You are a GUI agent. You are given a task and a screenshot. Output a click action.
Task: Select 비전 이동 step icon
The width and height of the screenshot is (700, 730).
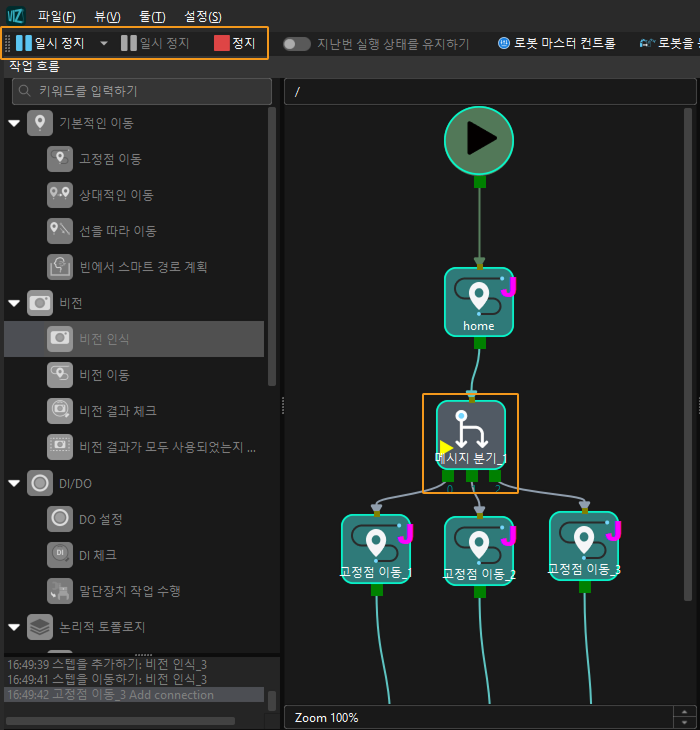click(x=60, y=375)
